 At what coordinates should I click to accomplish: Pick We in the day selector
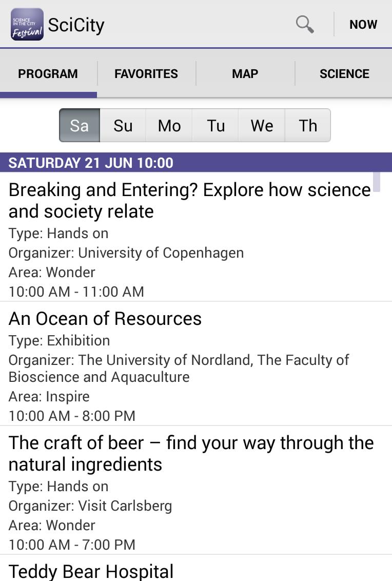[262, 125]
